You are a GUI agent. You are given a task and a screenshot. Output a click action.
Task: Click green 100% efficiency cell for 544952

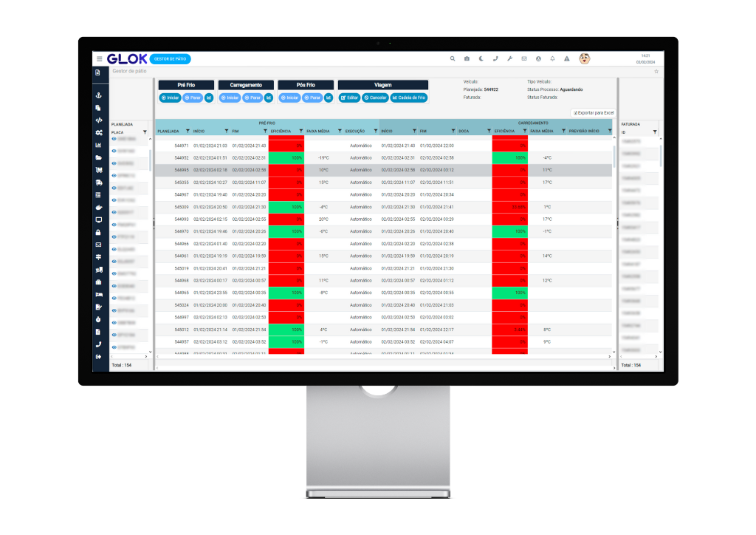286,157
